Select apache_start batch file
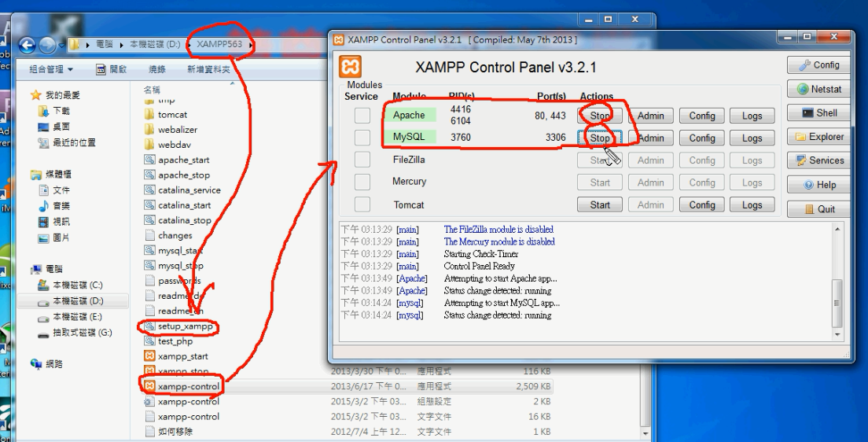Viewport: 868px width, 442px height. tap(177, 160)
